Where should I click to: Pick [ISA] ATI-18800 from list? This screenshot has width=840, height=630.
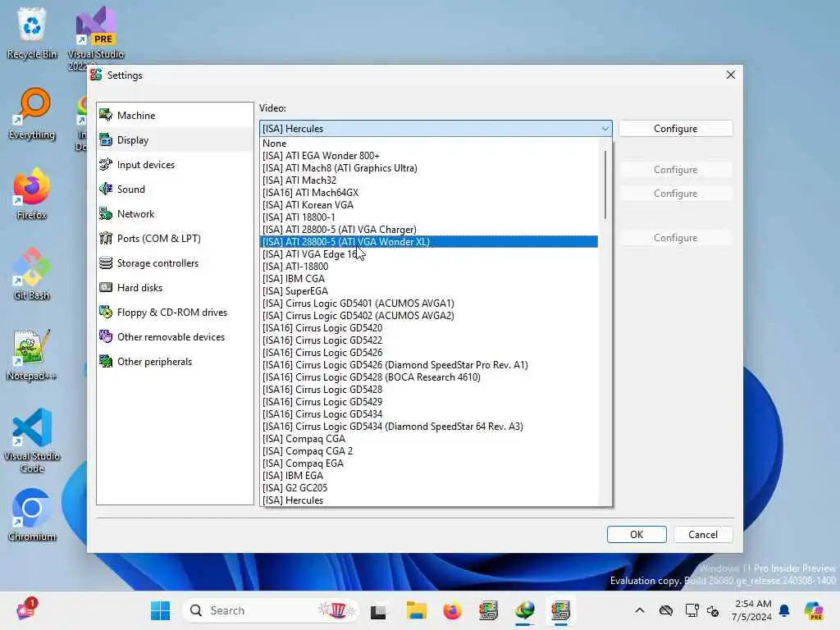click(x=429, y=267)
